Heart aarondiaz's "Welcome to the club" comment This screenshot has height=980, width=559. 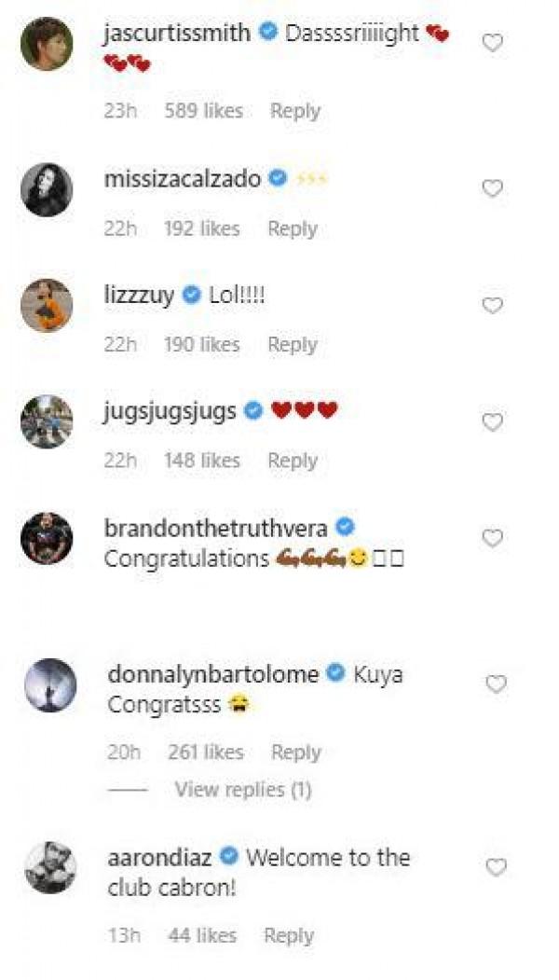click(x=496, y=867)
